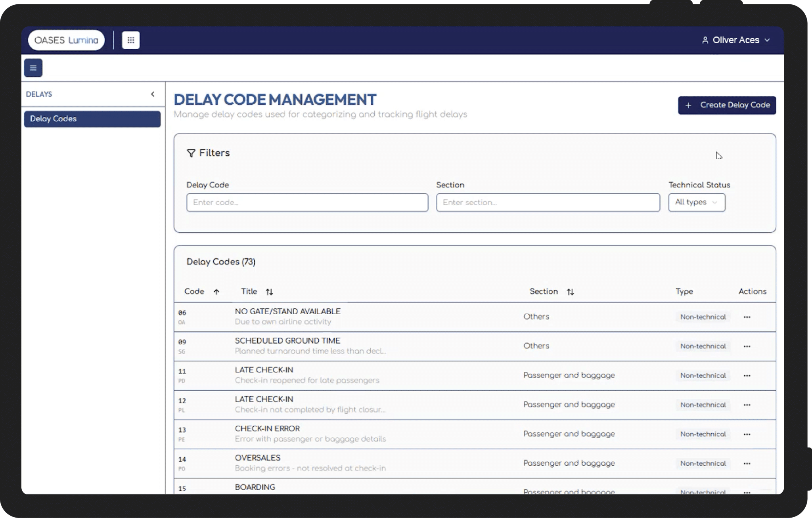This screenshot has height=518, width=812.
Task: Open actions menu for code 06
Action: [x=747, y=317]
